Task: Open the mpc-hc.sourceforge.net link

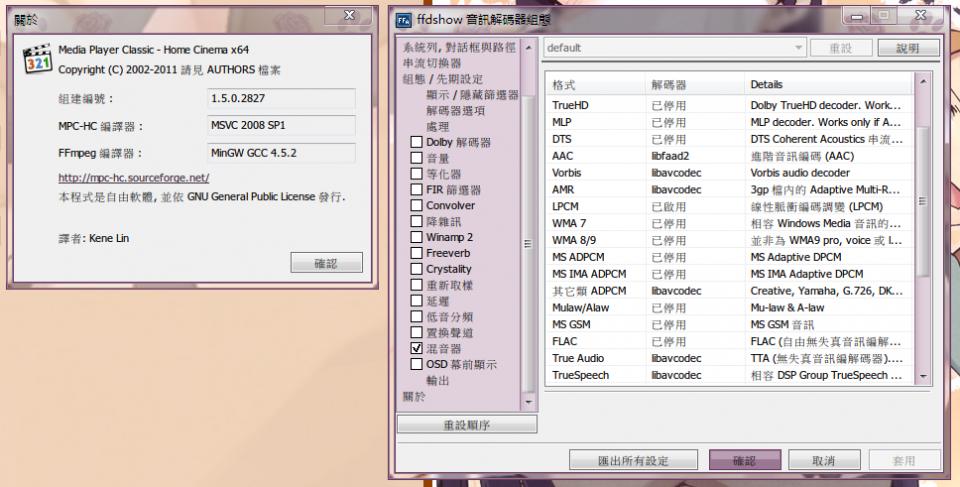Action: [x=133, y=178]
